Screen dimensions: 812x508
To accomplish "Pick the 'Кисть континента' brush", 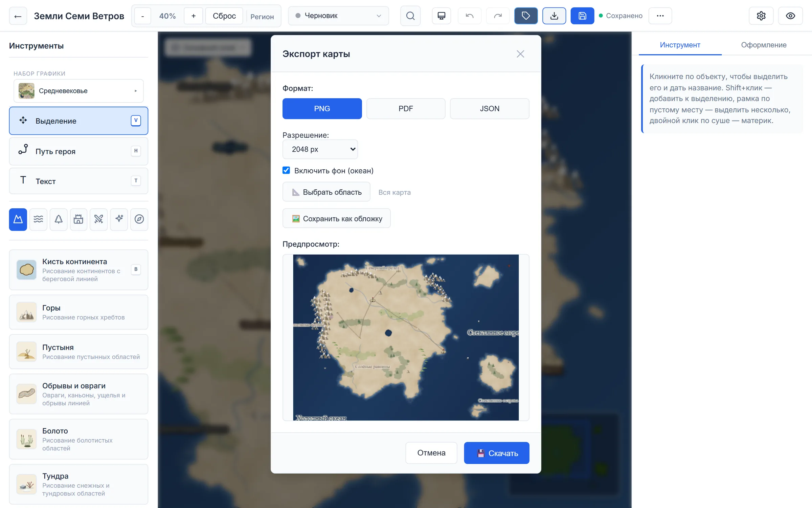I will 78,270.
